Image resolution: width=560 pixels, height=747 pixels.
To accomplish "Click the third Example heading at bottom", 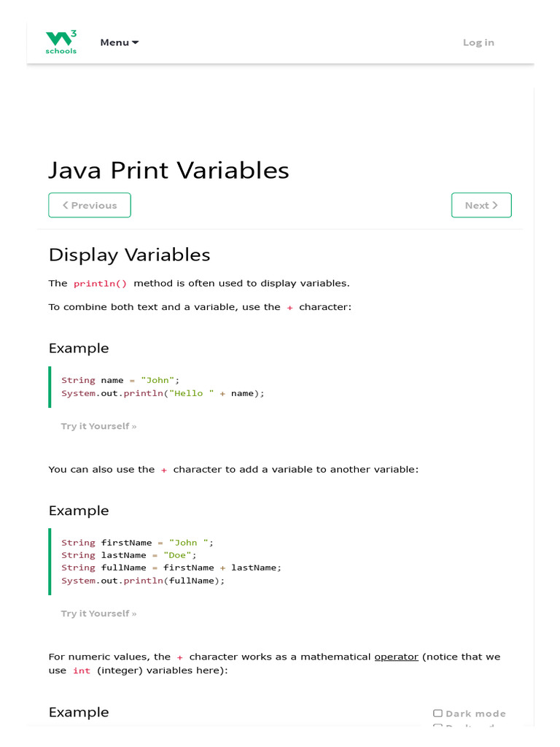I will pyautogui.click(x=78, y=712).
